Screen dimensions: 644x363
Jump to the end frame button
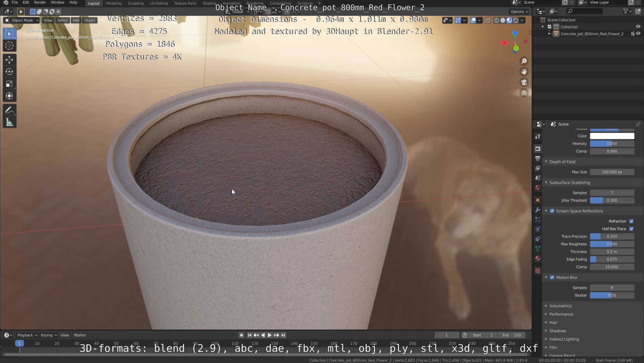283,335
